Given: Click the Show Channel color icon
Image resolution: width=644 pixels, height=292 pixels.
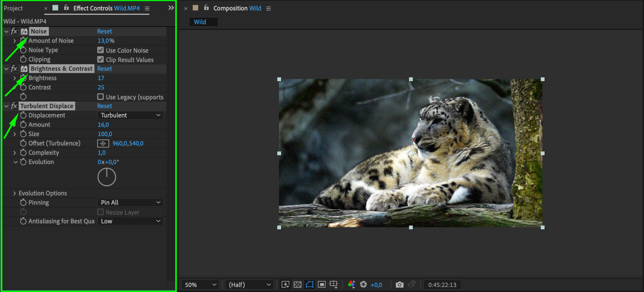Looking at the screenshot, I should 352,284.
